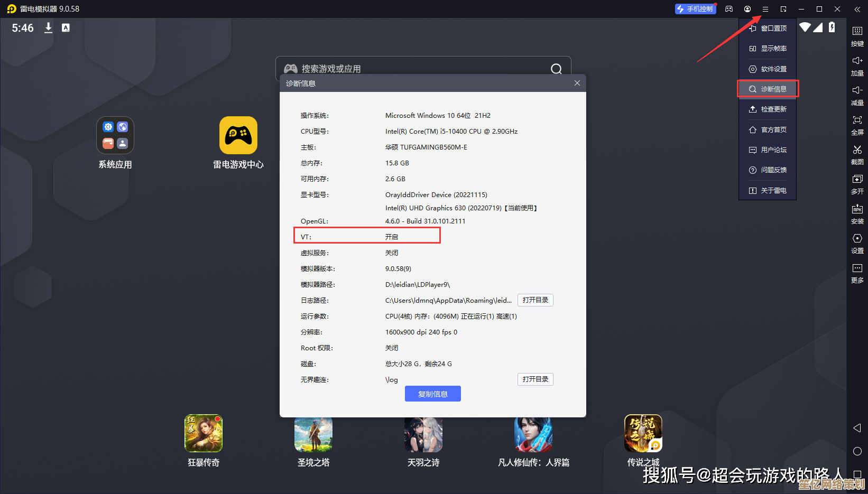Viewport: 868px width, 494px height.
Task: Click the 复制信息 copy info button
Action: (432, 394)
